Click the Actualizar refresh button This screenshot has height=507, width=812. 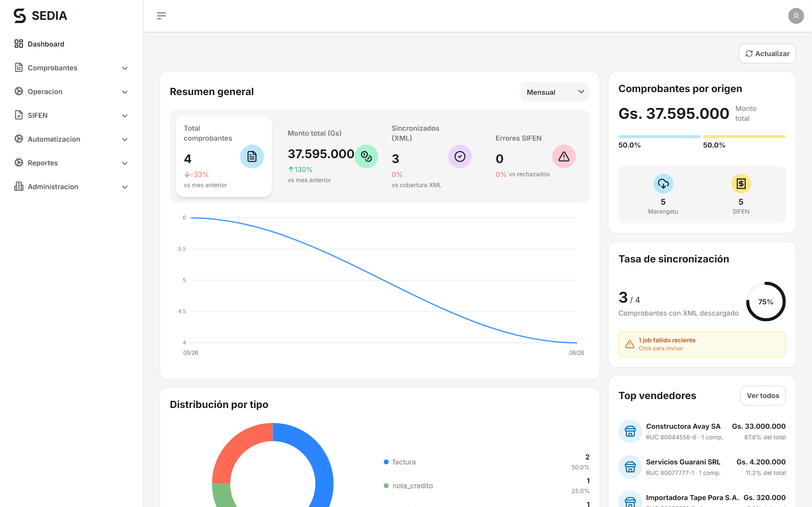767,54
